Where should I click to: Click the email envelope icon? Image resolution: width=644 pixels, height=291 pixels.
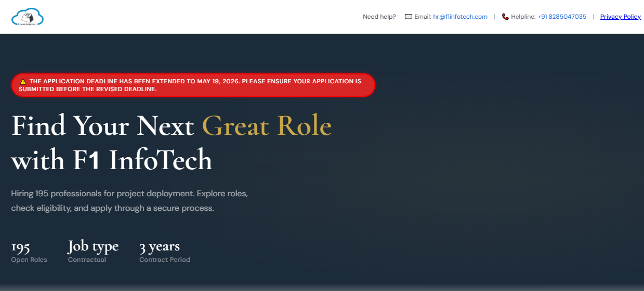click(x=409, y=17)
